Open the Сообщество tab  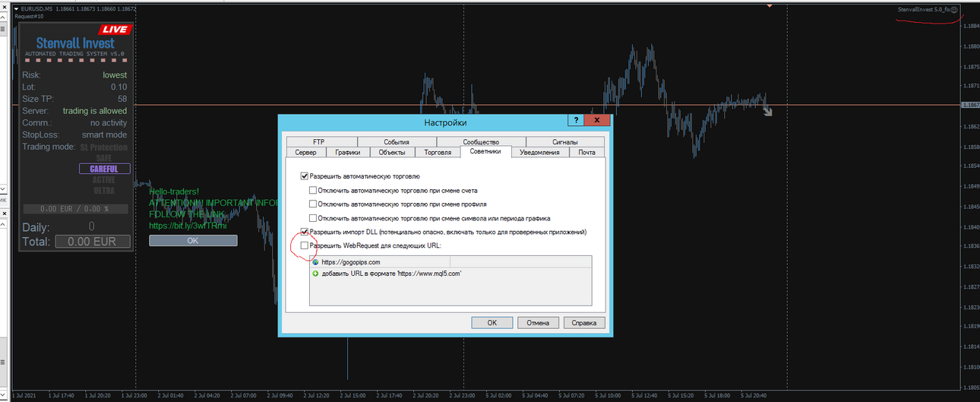pos(480,142)
